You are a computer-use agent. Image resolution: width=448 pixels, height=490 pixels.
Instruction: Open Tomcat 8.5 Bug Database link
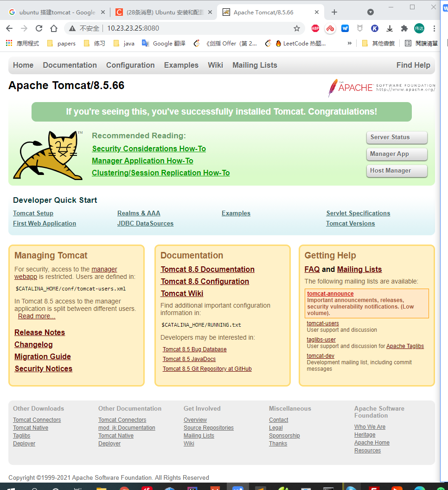coord(194,349)
